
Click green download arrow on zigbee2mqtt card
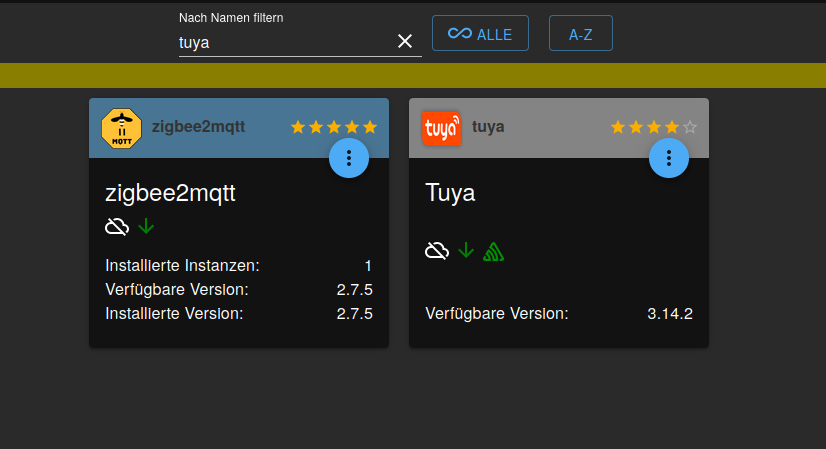pyautogui.click(x=146, y=227)
